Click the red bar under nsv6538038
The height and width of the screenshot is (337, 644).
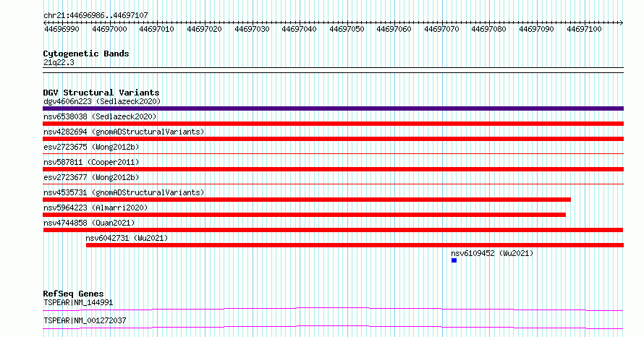pyautogui.click(x=333, y=124)
